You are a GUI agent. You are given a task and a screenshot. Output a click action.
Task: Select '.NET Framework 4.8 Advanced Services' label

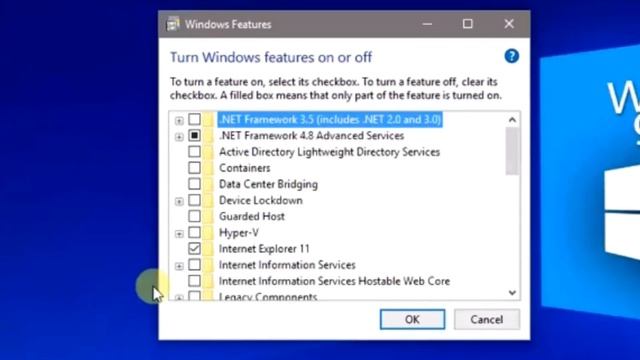coord(311,136)
